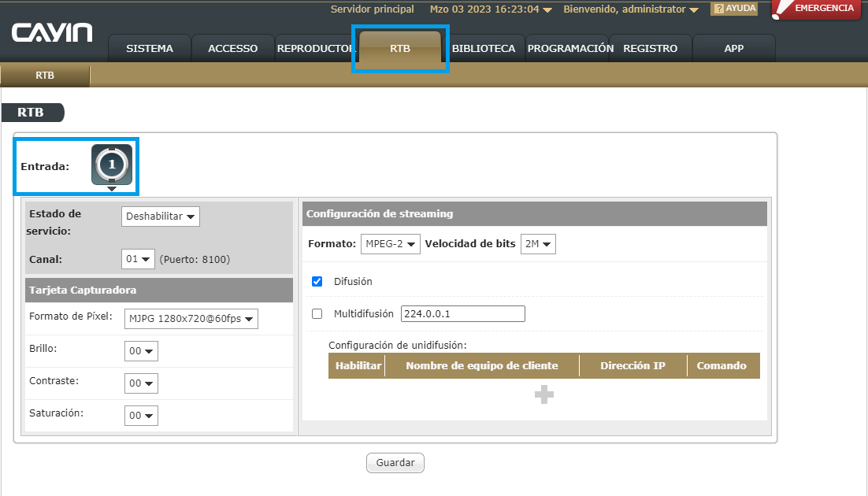Expand the input selector arrow under icon

coord(112,189)
